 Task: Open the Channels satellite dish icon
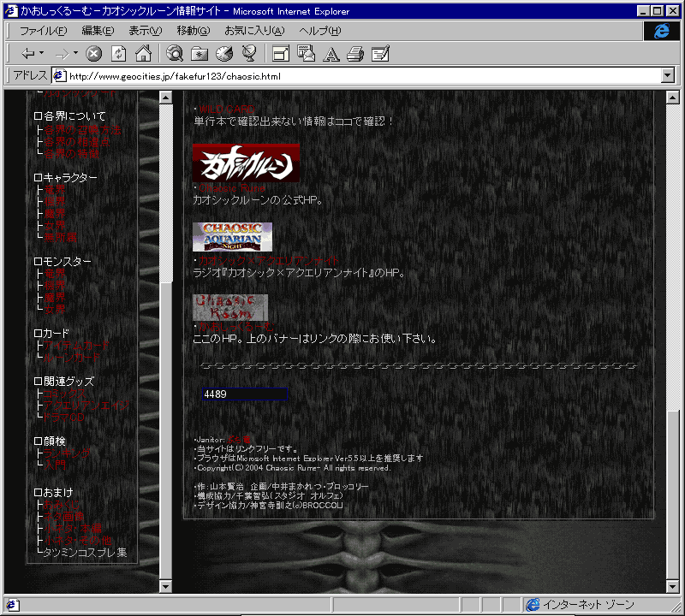(249, 53)
